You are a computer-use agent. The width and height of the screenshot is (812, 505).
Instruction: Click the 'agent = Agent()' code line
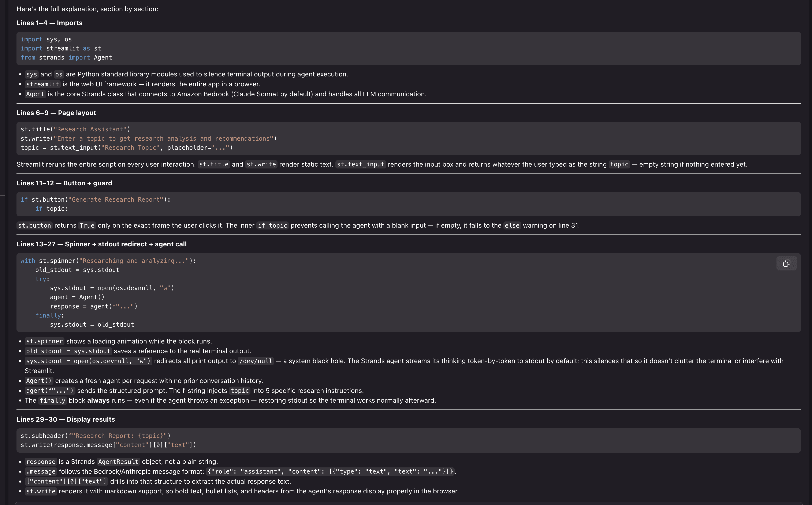77,297
